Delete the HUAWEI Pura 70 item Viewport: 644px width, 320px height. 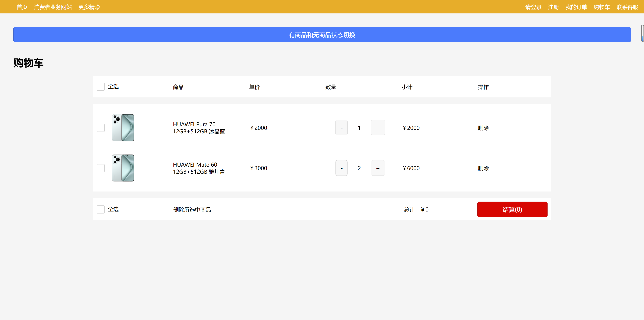483,128
